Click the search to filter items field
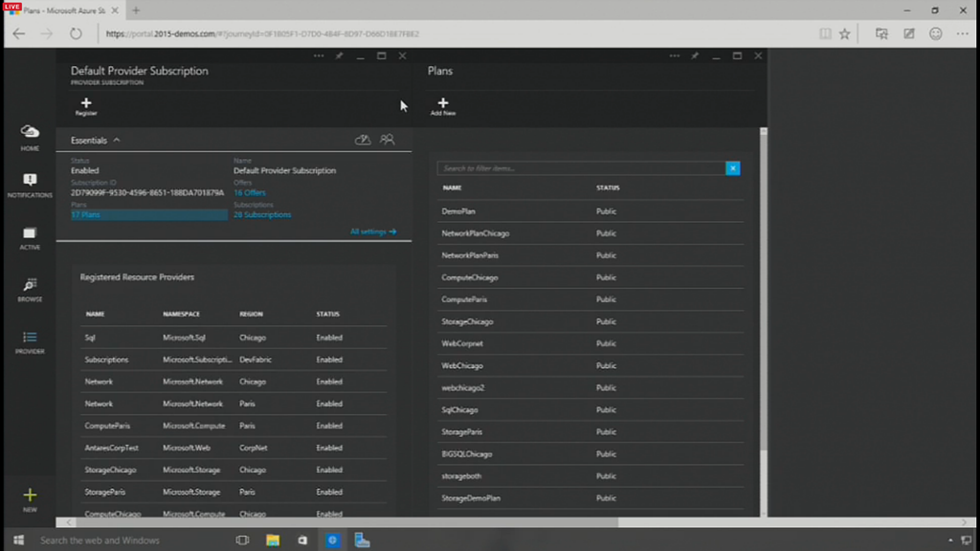 pos(581,168)
